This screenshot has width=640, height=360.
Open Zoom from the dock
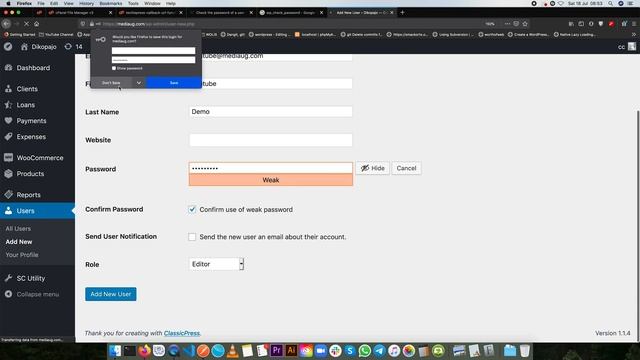320,351
